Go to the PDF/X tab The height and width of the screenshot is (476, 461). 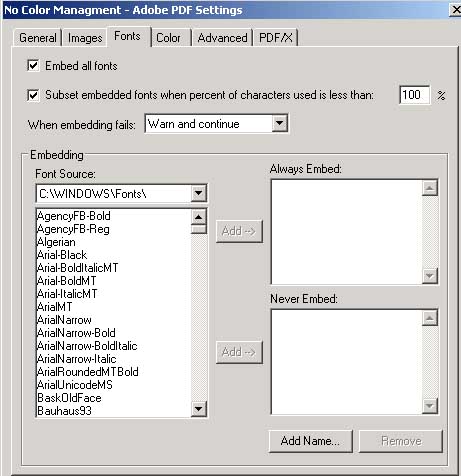click(x=276, y=38)
